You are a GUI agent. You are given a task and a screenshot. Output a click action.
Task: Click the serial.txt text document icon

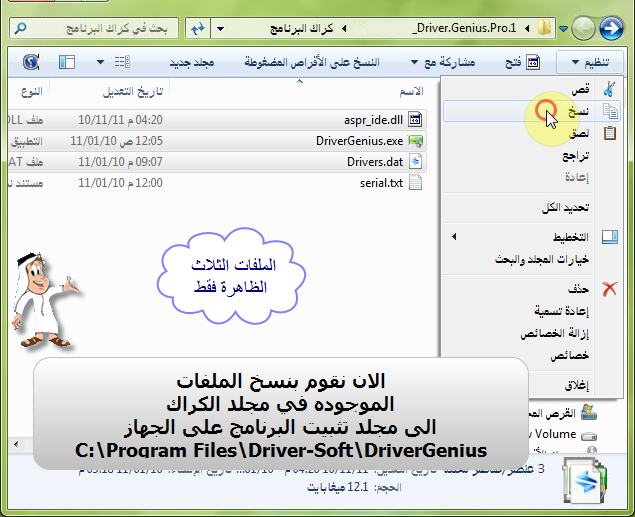tap(416, 183)
